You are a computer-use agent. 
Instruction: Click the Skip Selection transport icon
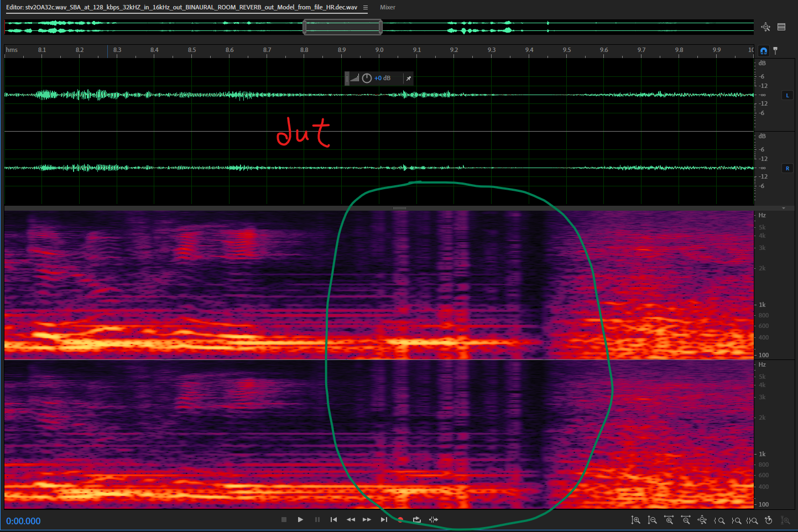click(434, 520)
